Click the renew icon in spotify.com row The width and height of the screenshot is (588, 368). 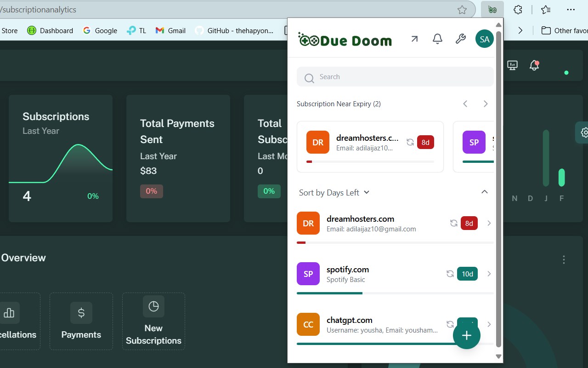(450, 274)
